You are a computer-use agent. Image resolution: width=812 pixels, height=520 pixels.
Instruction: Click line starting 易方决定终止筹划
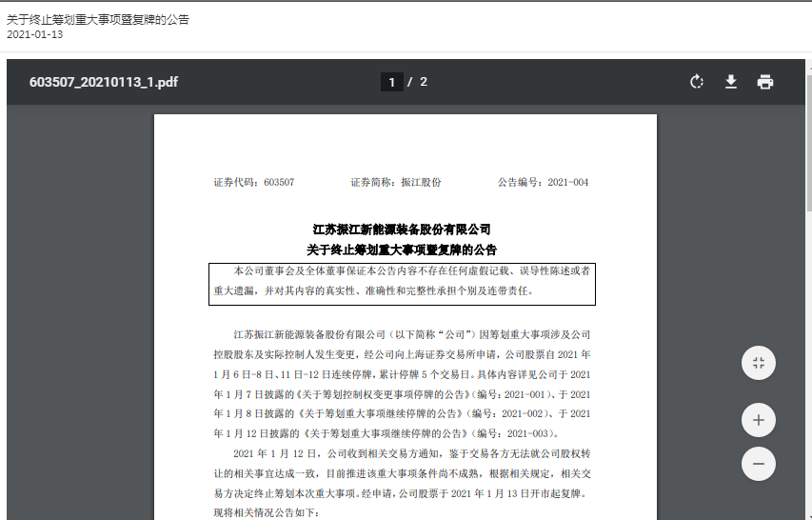401,493
